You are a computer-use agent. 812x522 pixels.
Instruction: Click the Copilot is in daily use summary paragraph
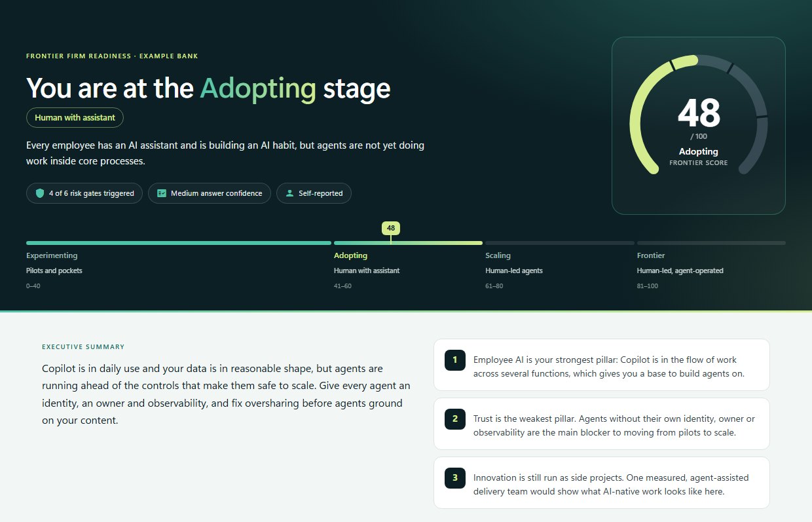pos(226,394)
